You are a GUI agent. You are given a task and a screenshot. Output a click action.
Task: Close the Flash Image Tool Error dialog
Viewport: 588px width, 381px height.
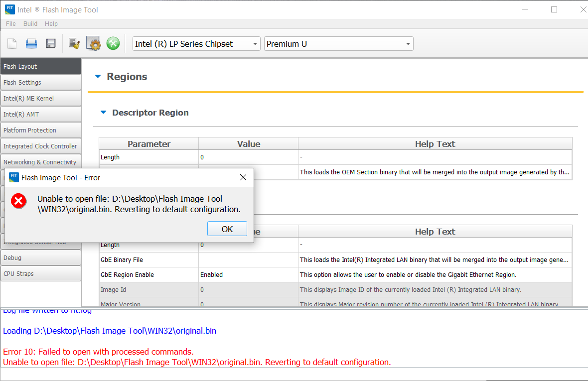pyautogui.click(x=243, y=177)
